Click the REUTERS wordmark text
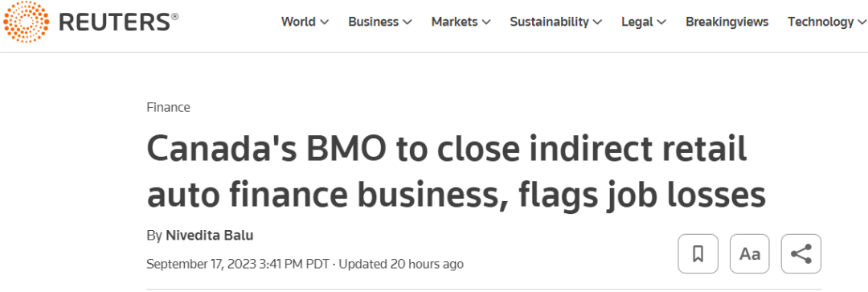This screenshot has width=868, height=292. 118,22
